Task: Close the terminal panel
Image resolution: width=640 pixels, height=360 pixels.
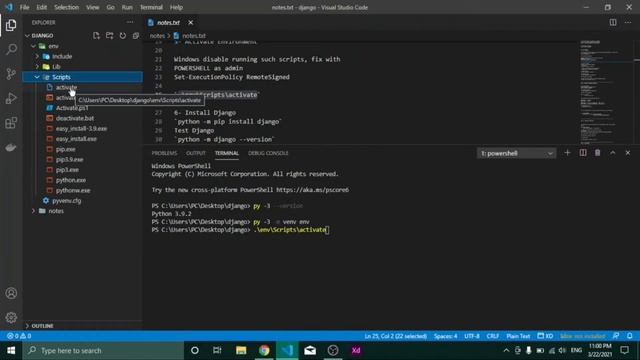Action: [628, 153]
